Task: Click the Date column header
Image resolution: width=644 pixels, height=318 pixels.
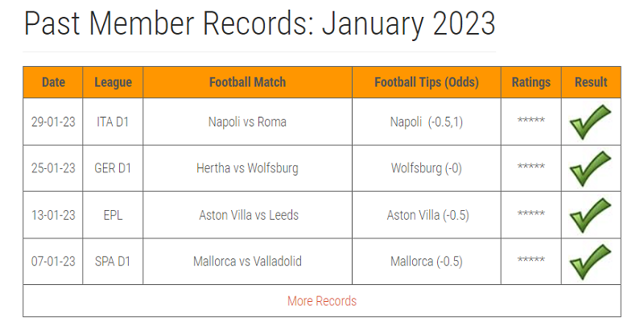Action: pyautogui.click(x=53, y=82)
